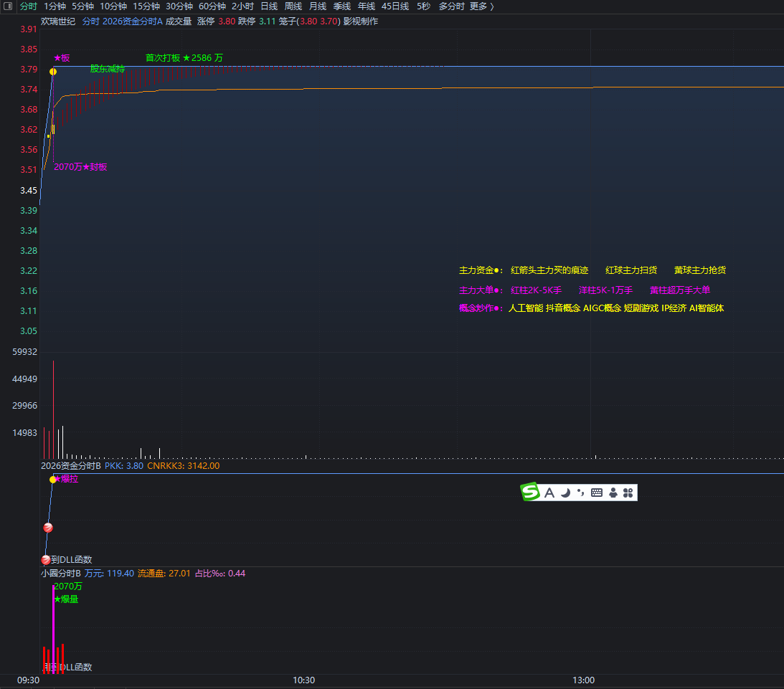Click the 小圆分时B indicator title

click(60, 574)
